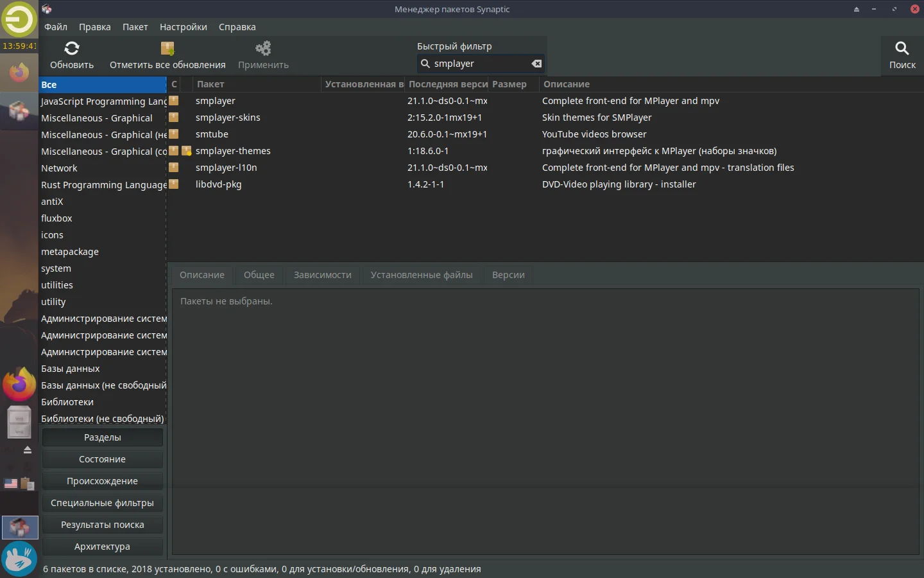Image resolution: width=924 pixels, height=578 pixels.
Task: Click the status box beside libdvd-pkg
Action: 174,184
